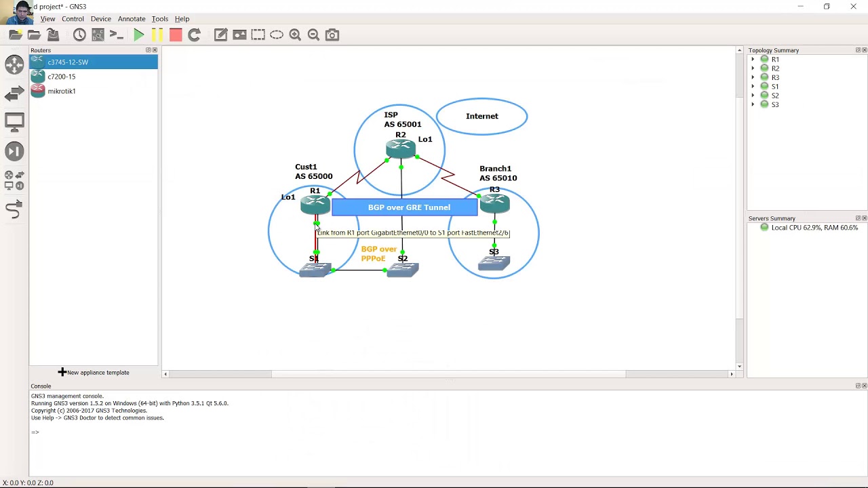The image size is (868, 488).
Task: Float the Routers panel
Action: coord(149,50)
